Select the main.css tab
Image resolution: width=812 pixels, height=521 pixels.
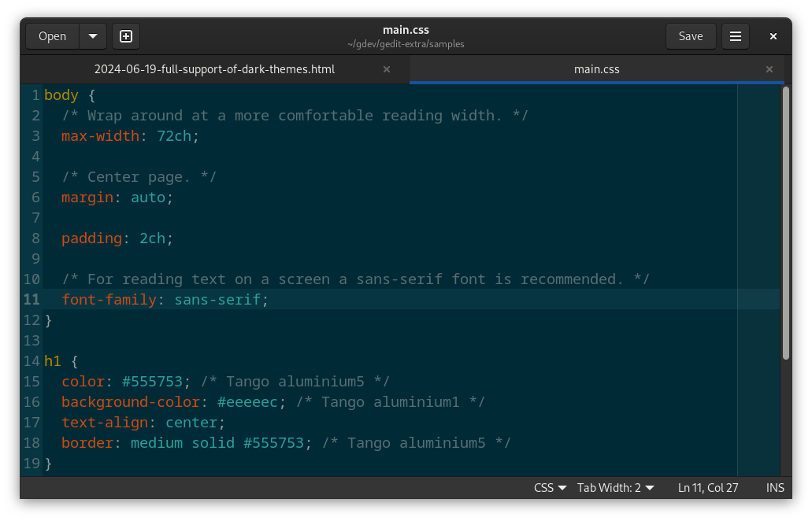pyautogui.click(x=596, y=69)
